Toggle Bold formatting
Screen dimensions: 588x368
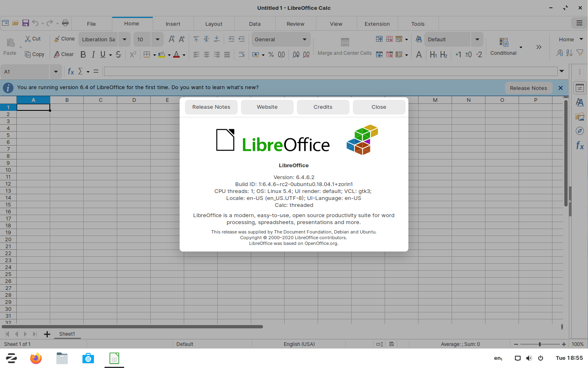83,54
